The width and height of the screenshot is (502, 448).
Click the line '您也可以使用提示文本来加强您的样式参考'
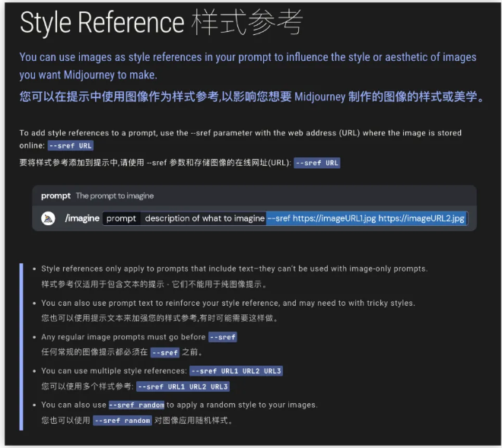click(x=160, y=318)
